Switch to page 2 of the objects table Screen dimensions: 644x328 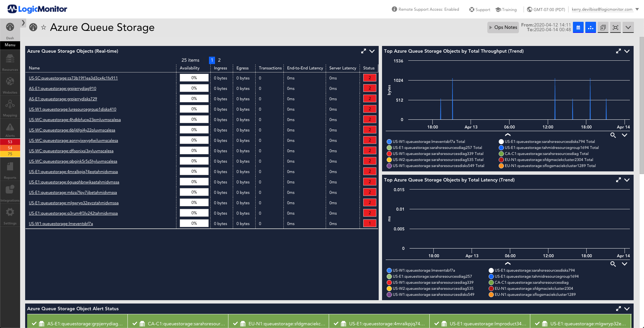click(219, 60)
